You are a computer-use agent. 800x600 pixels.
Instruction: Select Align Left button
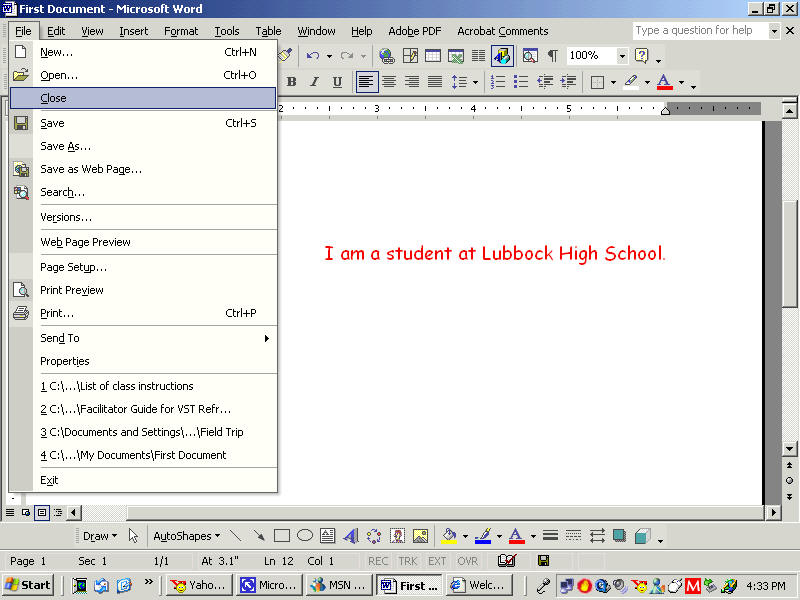click(366, 82)
